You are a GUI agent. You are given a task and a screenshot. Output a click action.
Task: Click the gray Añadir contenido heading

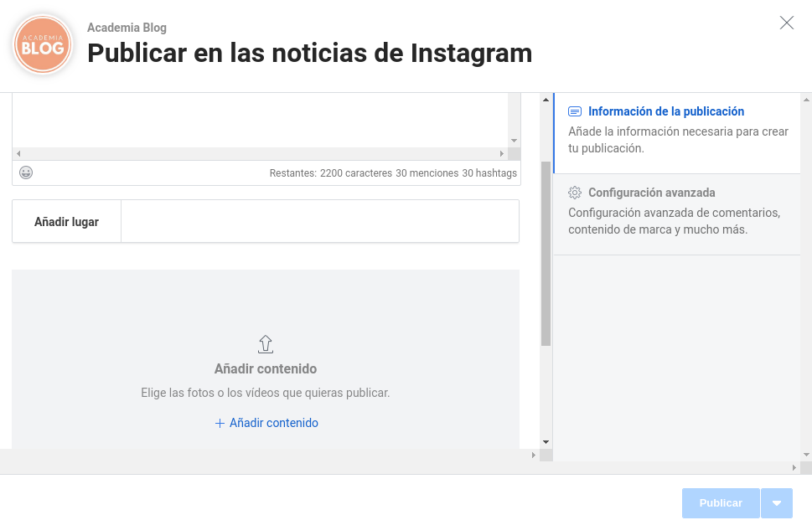click(x=266, y=369)
